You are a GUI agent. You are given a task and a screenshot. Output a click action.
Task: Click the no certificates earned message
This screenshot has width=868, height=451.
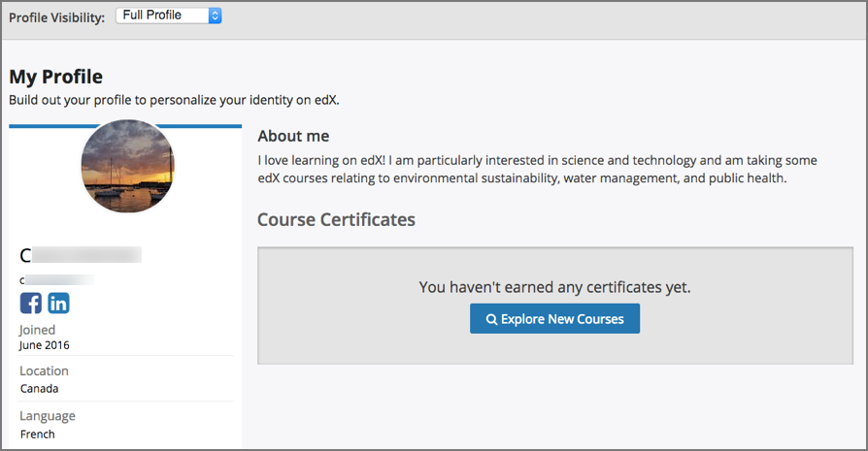[x=554, y=287]
